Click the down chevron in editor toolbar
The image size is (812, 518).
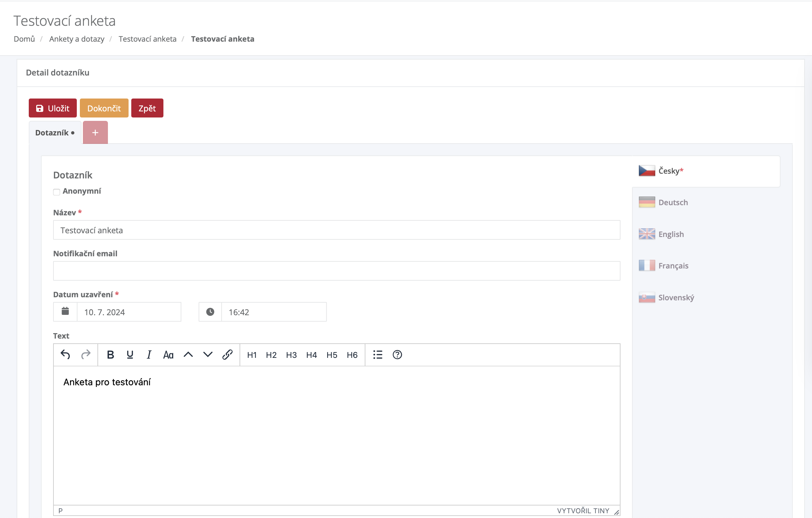208,354
